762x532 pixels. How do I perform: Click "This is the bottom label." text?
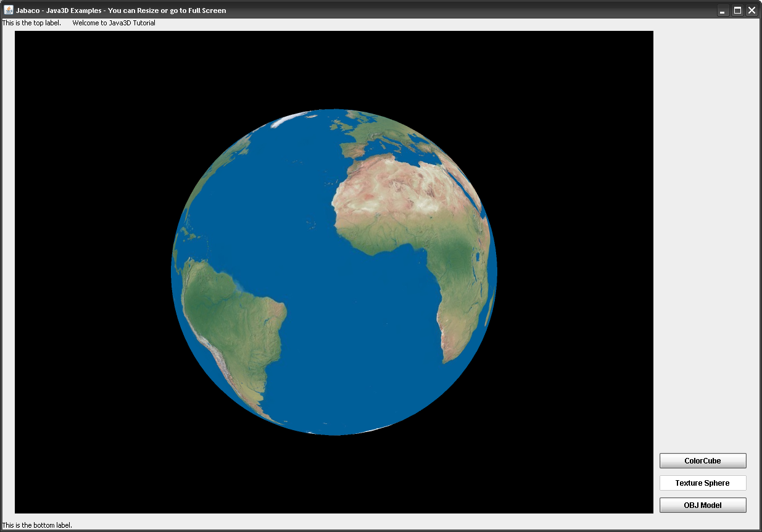click(37, 525)
